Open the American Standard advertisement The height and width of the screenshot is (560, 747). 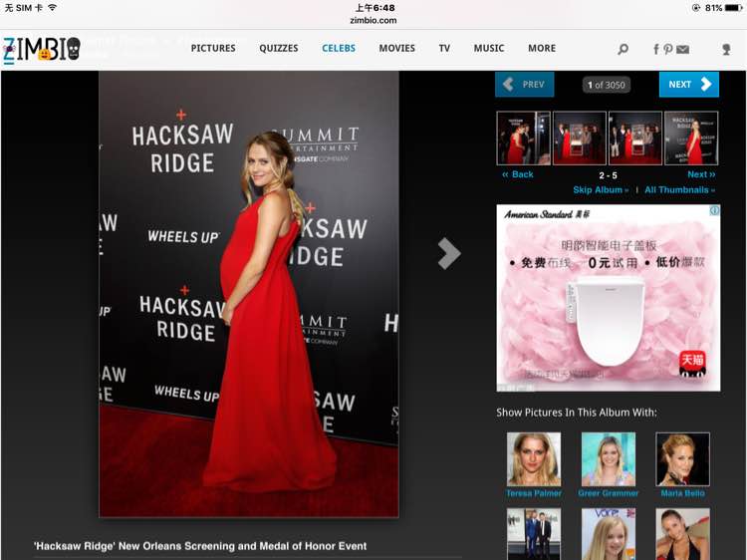click(x=609, y=298)
